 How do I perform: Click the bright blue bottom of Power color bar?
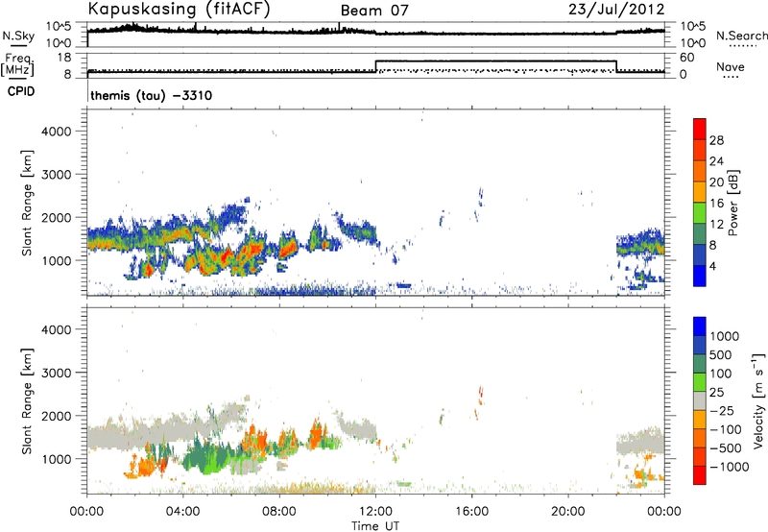tap(700, 276)
